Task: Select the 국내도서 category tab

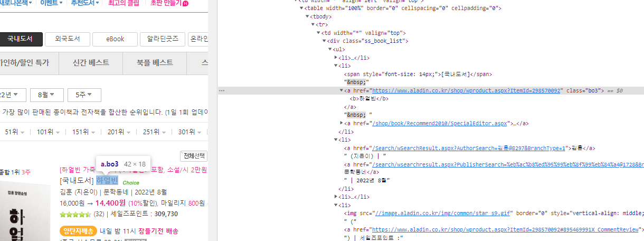Action: (x=20, y=39)
